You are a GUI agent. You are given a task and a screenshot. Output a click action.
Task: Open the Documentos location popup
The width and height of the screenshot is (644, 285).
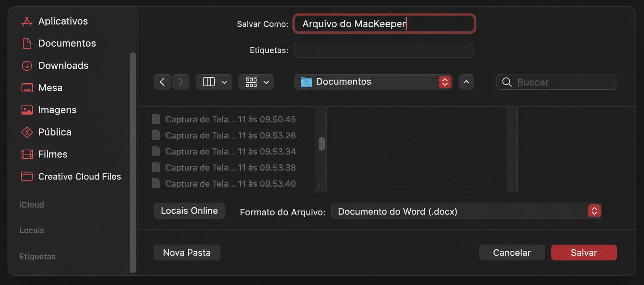coord(373,82)
